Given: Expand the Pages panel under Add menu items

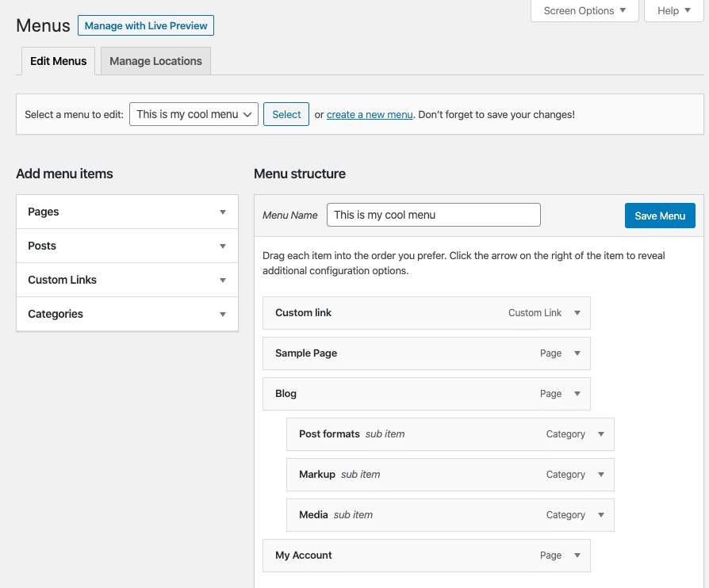Looking at the screenshot, I should point(222,212).
